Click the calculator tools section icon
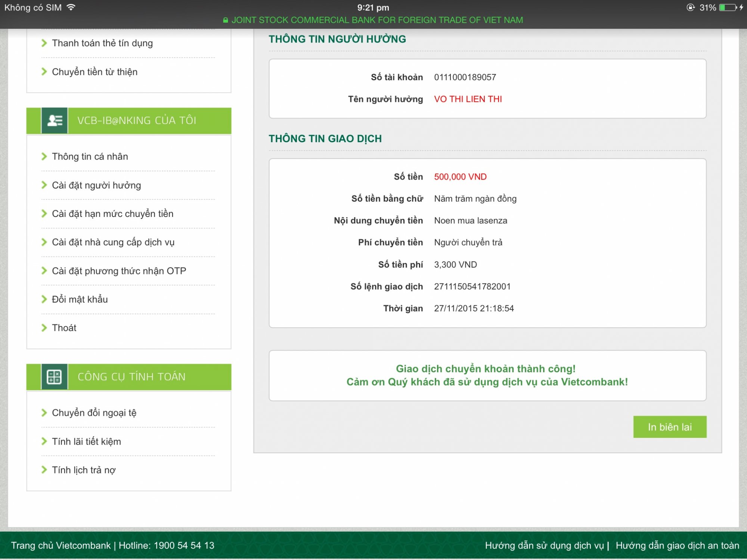Image resolution: width=747 pixels, height=560 pixels. 55,377
